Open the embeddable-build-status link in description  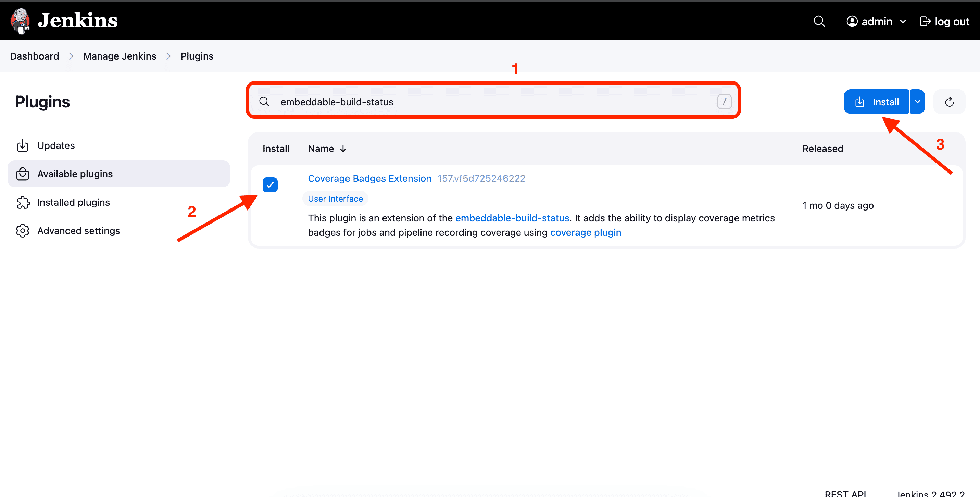tap(512, 218)
